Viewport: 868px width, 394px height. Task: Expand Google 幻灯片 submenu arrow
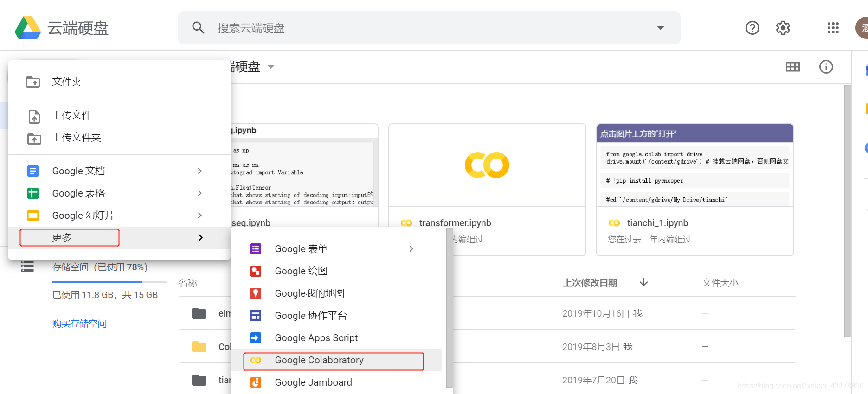(200, 216)
